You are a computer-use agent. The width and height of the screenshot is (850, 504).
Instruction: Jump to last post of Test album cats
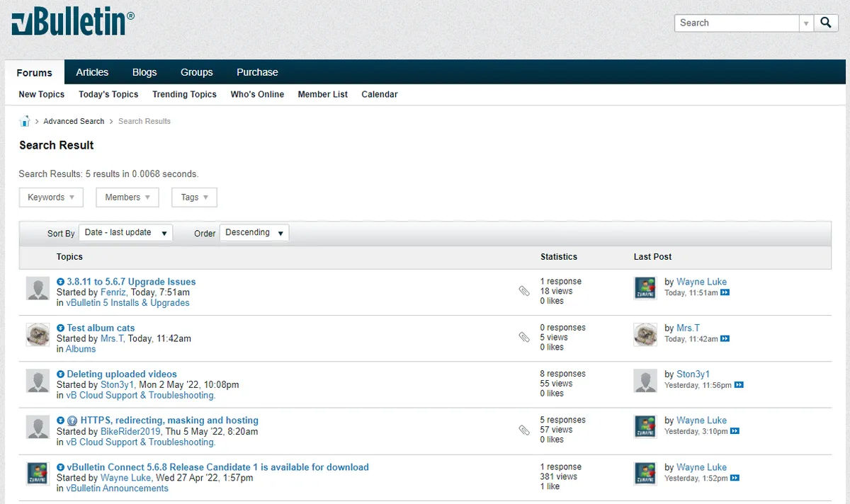pyautogui.click(x=725, y=339)
